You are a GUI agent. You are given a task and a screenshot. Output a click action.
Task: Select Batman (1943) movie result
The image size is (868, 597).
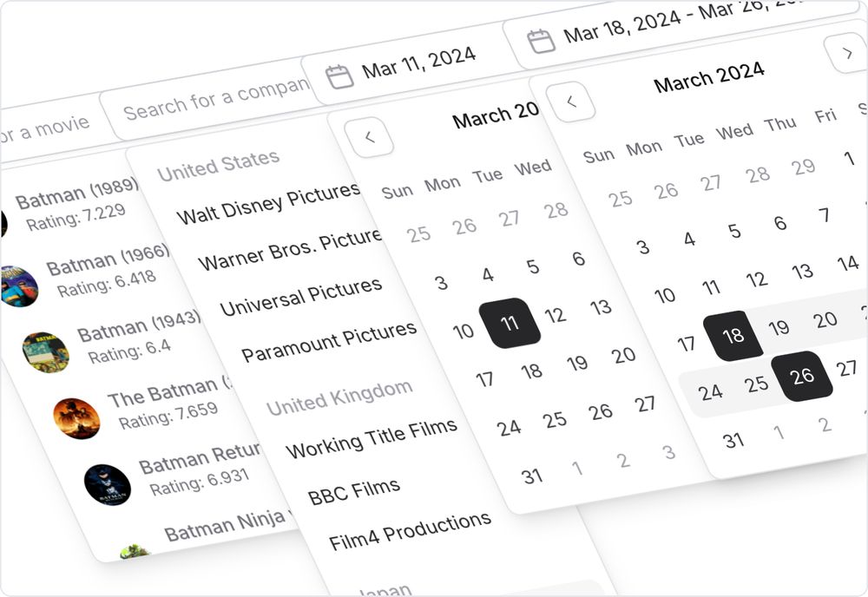click(x=114, y=338)
